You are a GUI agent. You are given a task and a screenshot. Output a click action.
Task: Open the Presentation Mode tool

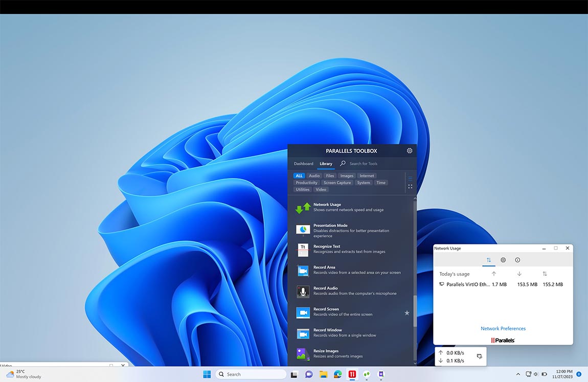[x=302, y=229]
